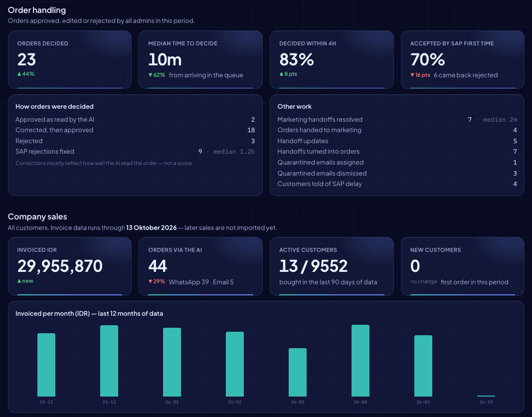Click the green 'new' indicator under Invoiced IDR
The image size is (532, 417).
25,281
